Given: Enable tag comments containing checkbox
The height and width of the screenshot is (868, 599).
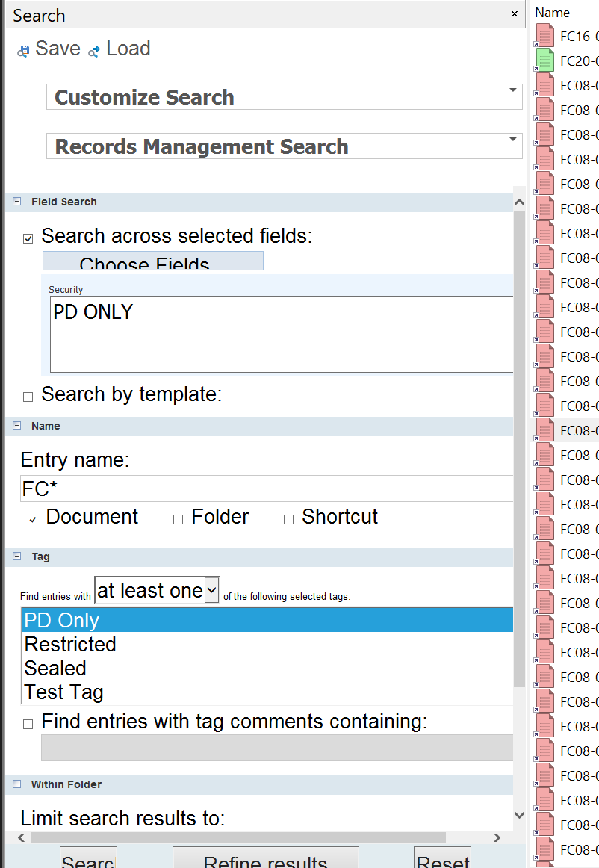Looking at the screenshot, I should coord(28,724).
